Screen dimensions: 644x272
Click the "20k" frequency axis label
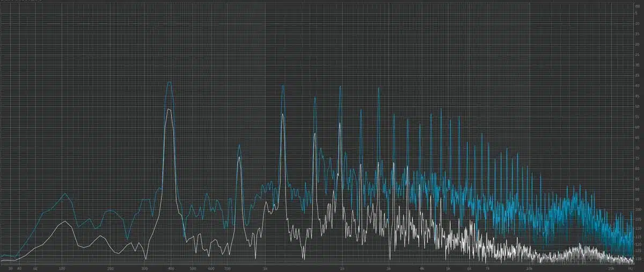610,268
